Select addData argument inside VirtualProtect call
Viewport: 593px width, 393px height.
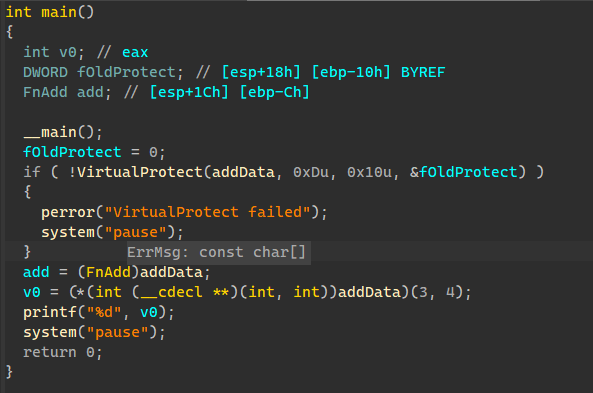coord(243,172)
